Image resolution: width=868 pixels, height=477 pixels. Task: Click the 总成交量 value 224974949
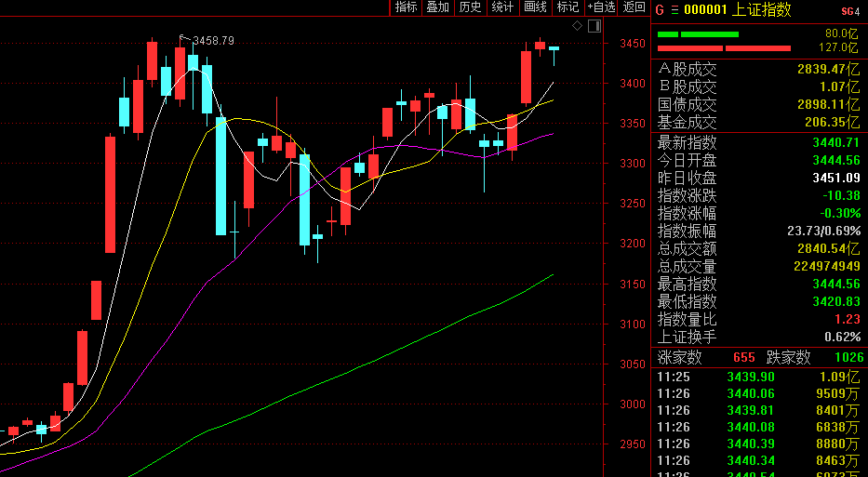[x=827, y=266]
